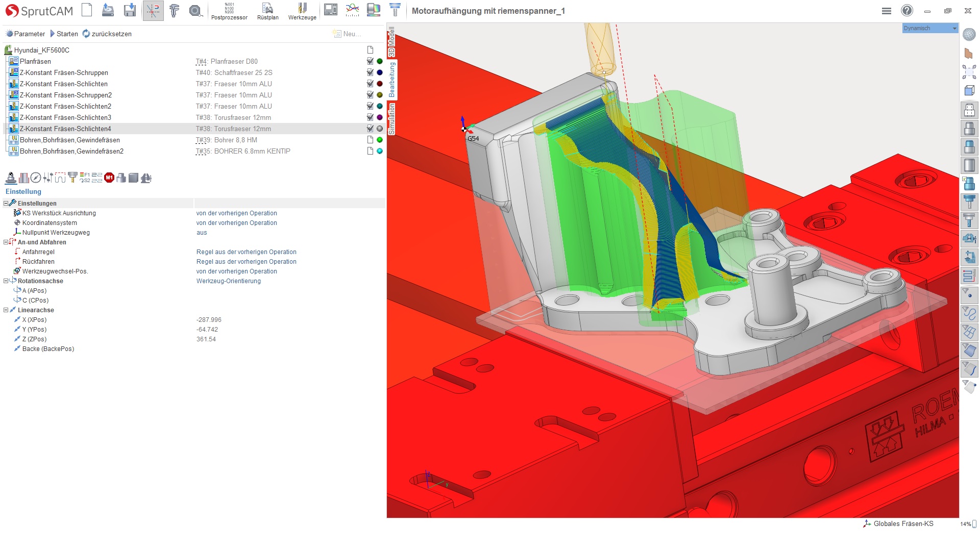This screenshot has height=551, width=980.
Task: Click Starten to calculate the operation
Action: tap(64, 34)
